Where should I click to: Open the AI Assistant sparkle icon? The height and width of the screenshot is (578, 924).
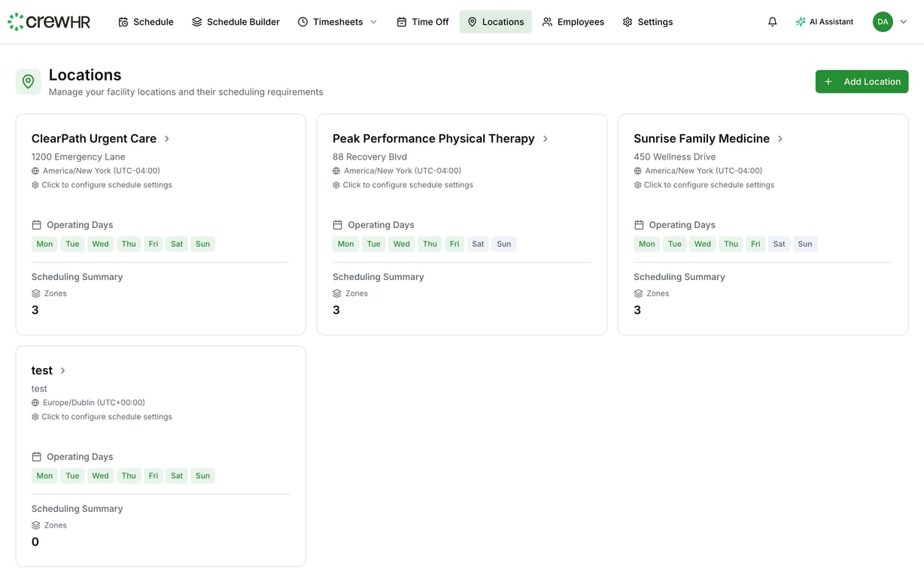(x=801, y=22)
